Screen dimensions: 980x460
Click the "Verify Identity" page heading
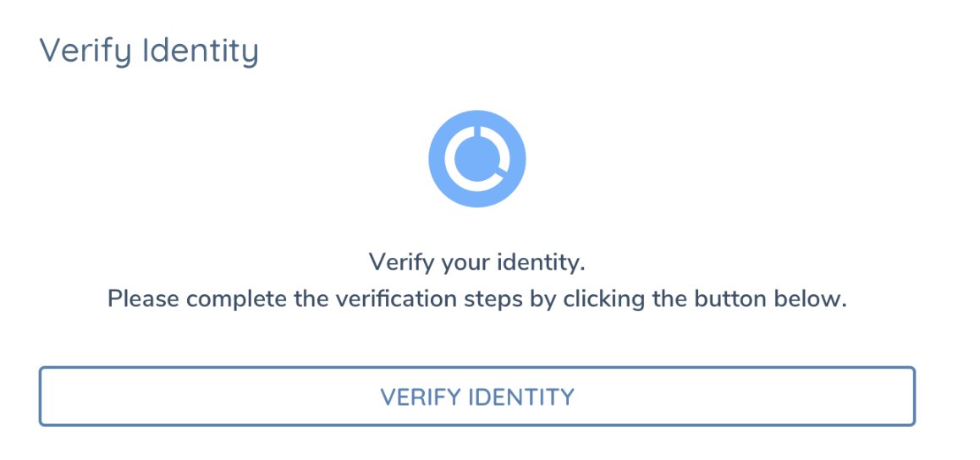149,51
